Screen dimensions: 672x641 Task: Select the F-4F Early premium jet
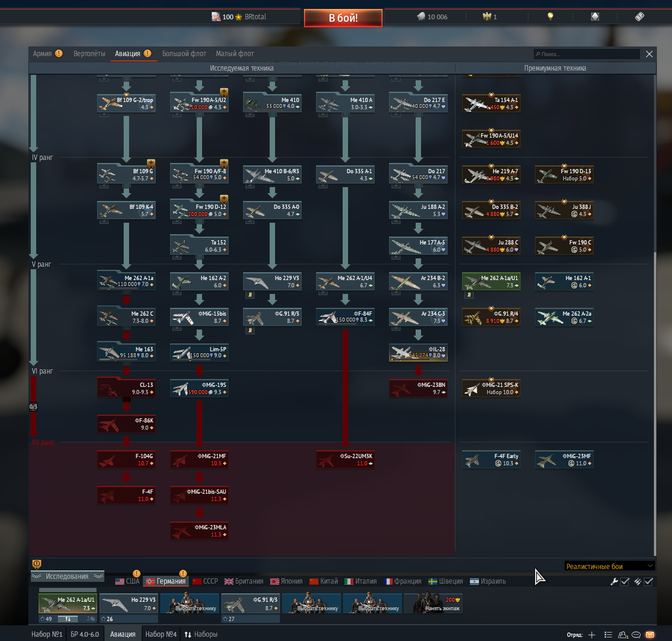pyautogui.click(x=491, y=459)
